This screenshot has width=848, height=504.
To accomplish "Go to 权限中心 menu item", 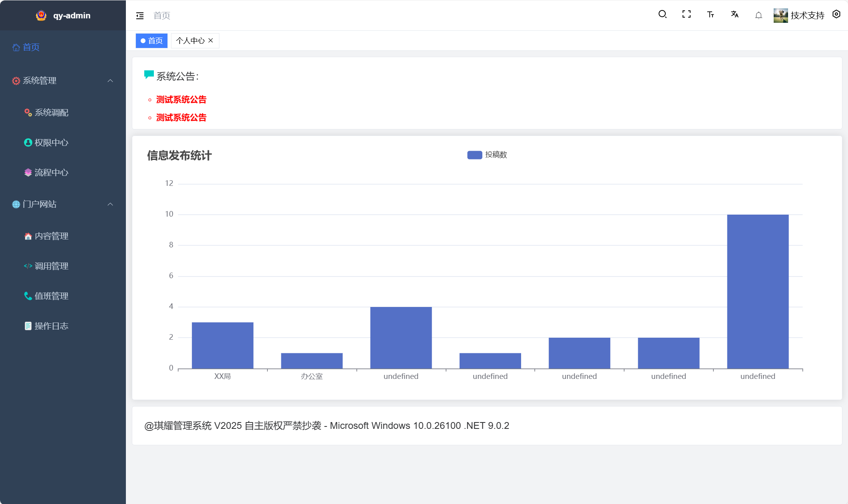I will click(51, 143).
